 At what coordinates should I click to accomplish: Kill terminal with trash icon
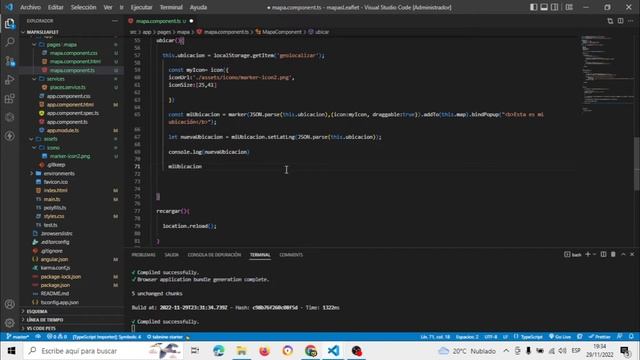click(x=613, y=254)
